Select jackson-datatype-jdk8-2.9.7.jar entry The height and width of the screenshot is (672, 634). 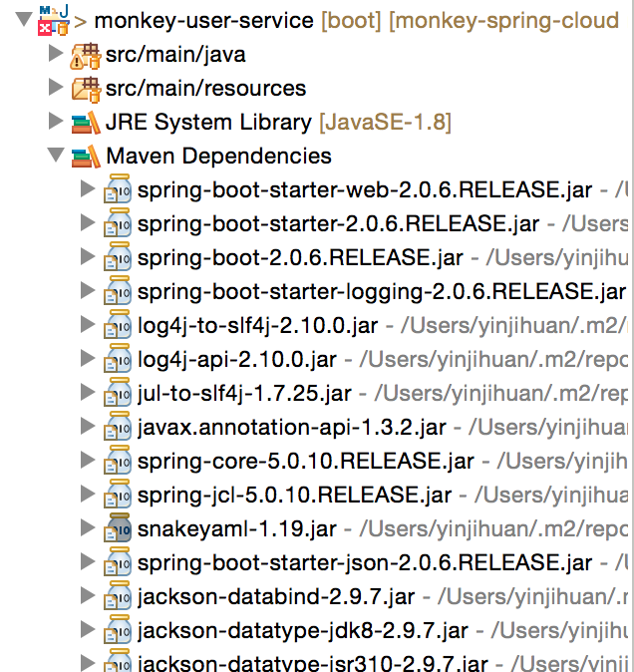(x=303, y=631)
